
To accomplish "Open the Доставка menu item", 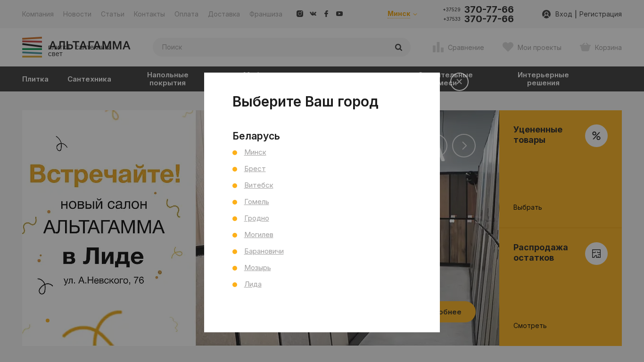I will [x=224, y=14].
